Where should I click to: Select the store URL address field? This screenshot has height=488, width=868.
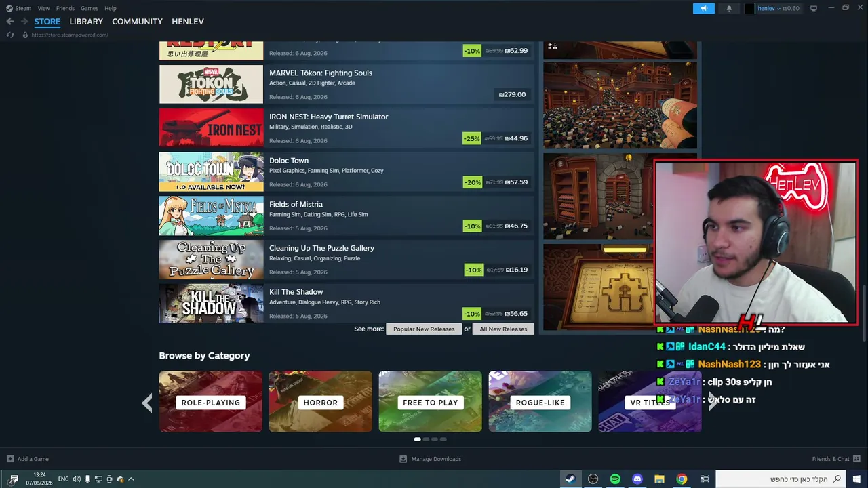(x=70, y=35)
